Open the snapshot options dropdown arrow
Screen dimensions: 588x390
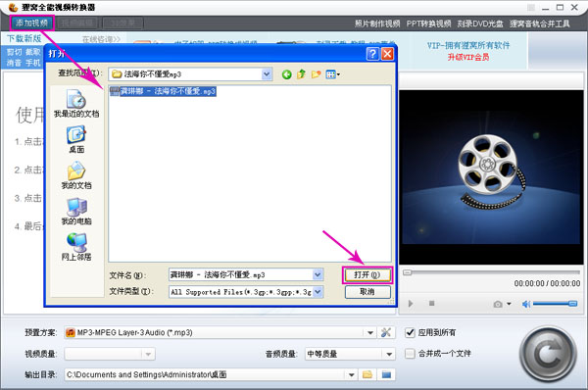[x=509, y=304]
